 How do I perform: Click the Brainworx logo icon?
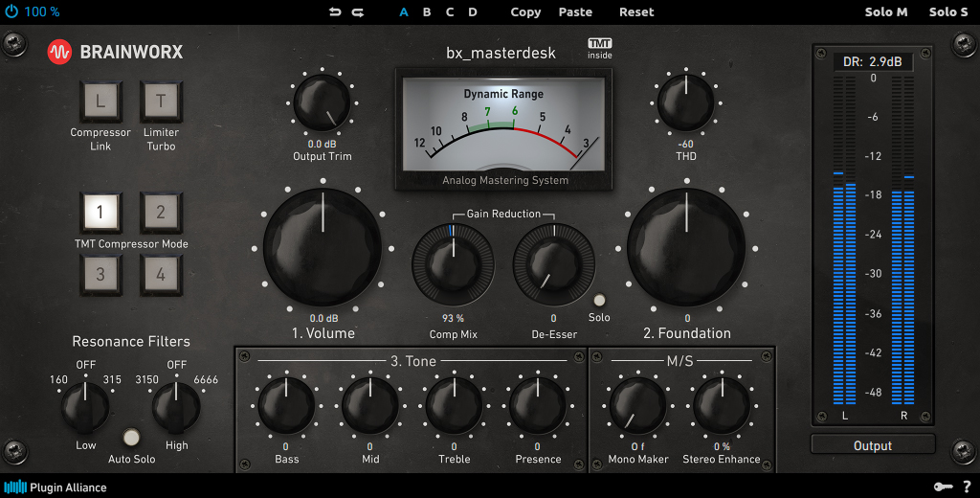click(60, 52)
